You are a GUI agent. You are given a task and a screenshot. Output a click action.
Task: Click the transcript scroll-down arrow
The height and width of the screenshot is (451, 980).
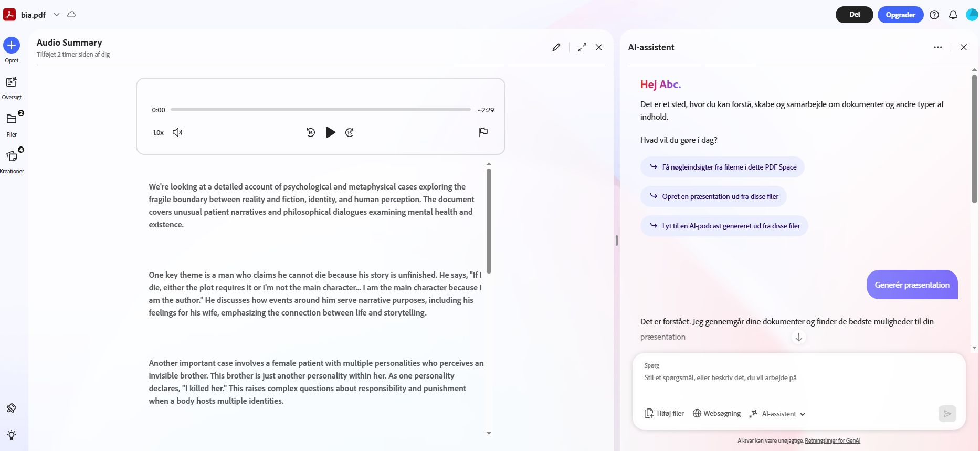point(489,434)
